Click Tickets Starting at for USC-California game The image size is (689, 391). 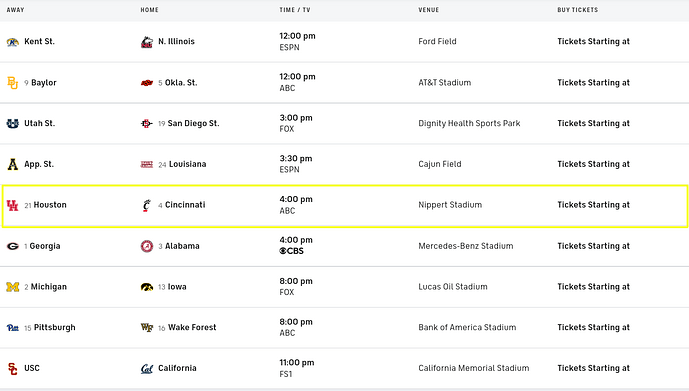593,368
